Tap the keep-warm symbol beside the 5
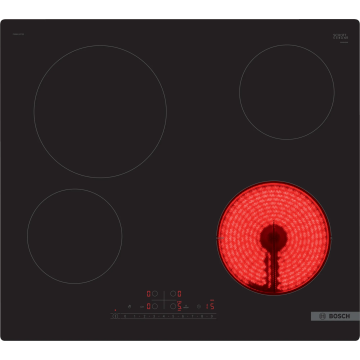Screen dimensions: 360x360 click(186, 306)
